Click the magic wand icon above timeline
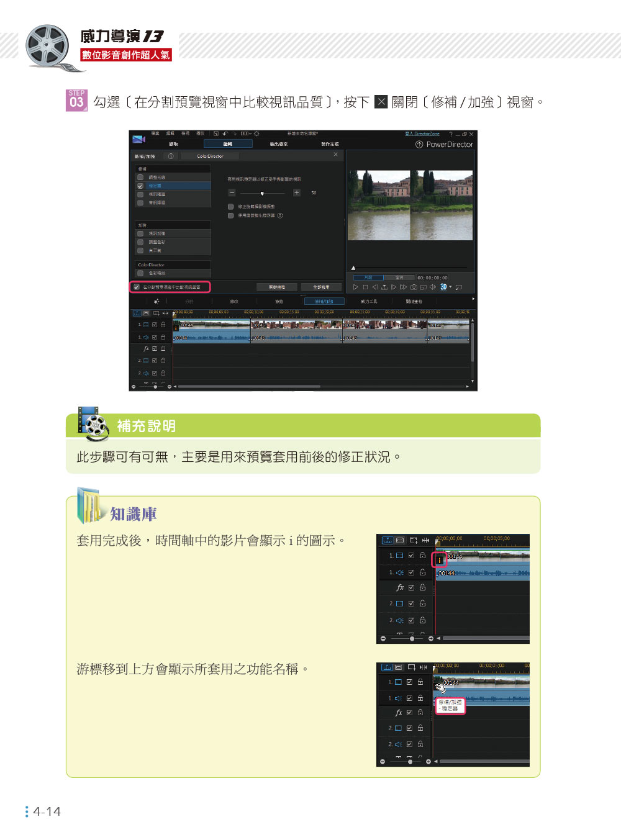Image resolution: width=621 pixels, height=840 pixels. click(156, 302)
